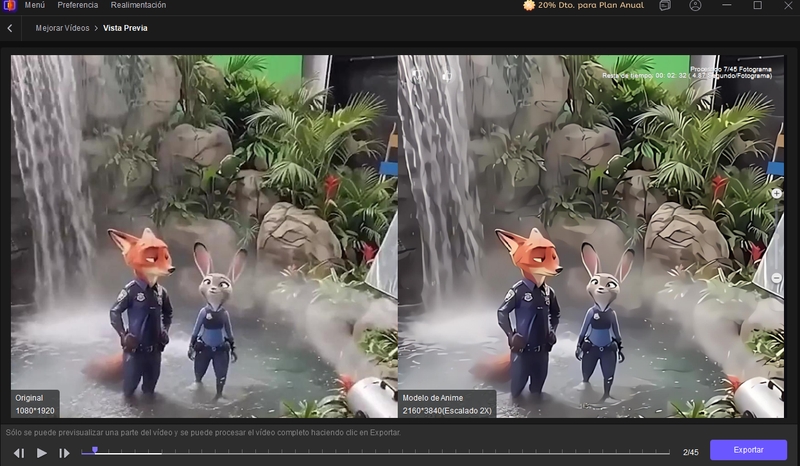The width and height of the screenshot is (800, 466).
Task: Click the Original 1080*1920 label
Action: (x=35, y=404)
